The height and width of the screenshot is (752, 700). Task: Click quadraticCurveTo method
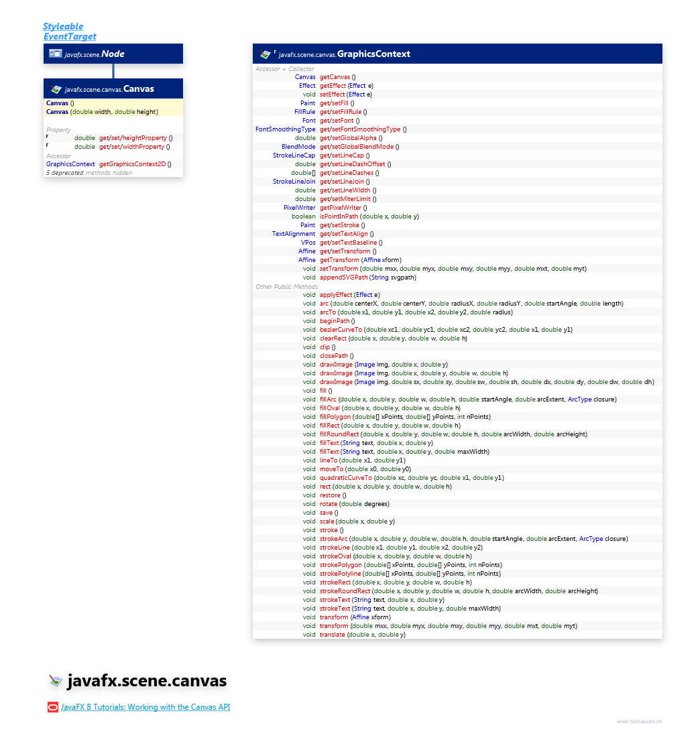[x=412, y=478]
